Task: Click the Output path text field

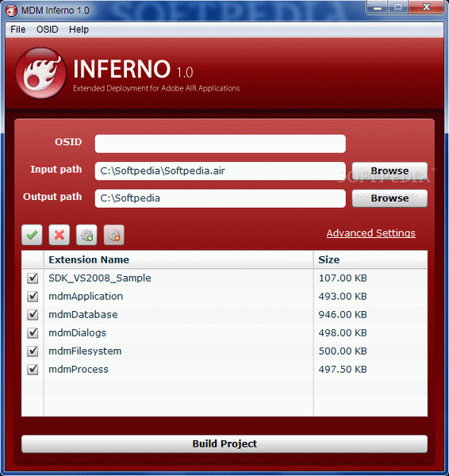Action: (220, 198)
